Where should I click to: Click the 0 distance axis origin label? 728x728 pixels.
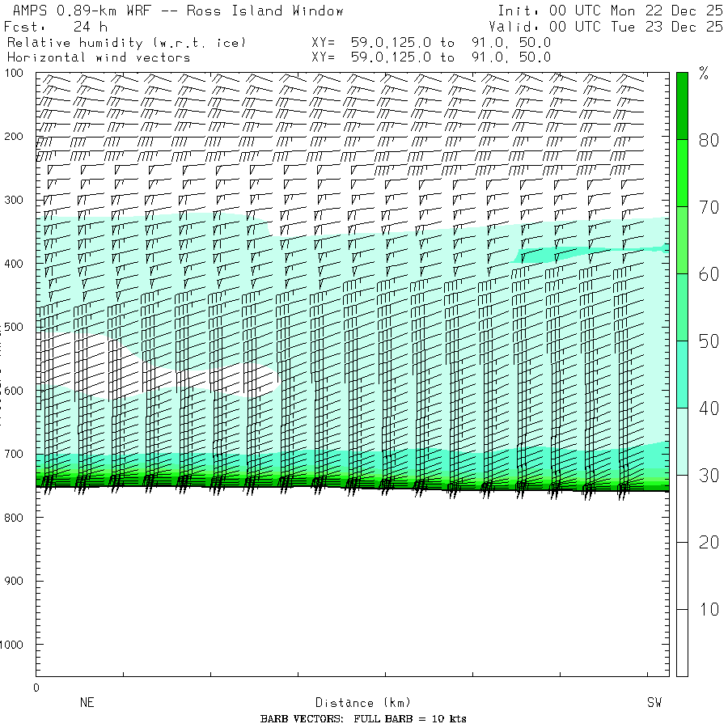[36, 688]
